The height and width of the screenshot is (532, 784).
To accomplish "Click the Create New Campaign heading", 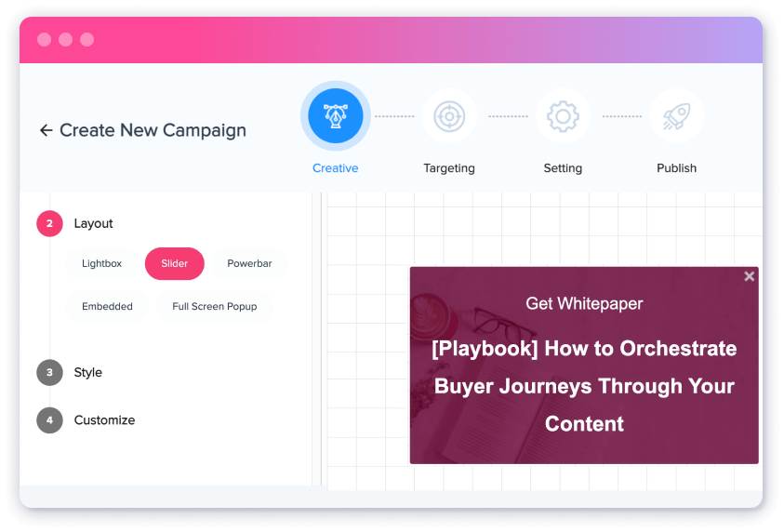I will [x=153, y=130].
